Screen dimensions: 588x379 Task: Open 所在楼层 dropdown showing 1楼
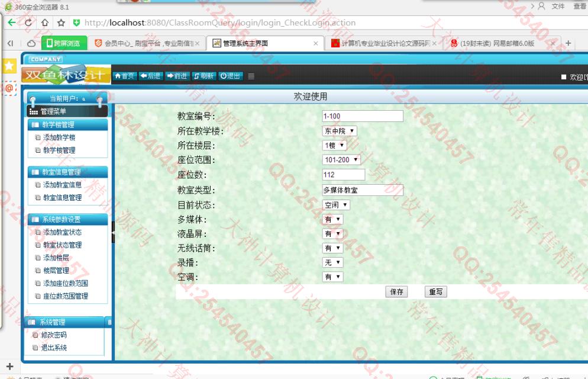334,145
